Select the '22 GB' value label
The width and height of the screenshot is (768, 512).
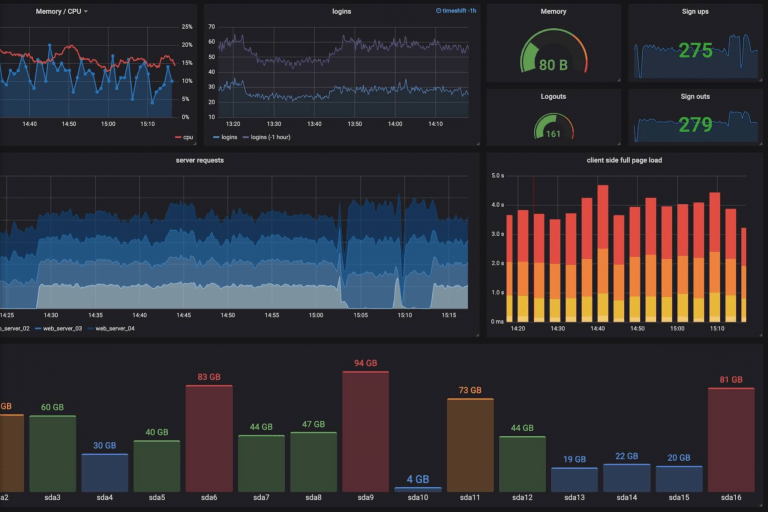point(626,456)
